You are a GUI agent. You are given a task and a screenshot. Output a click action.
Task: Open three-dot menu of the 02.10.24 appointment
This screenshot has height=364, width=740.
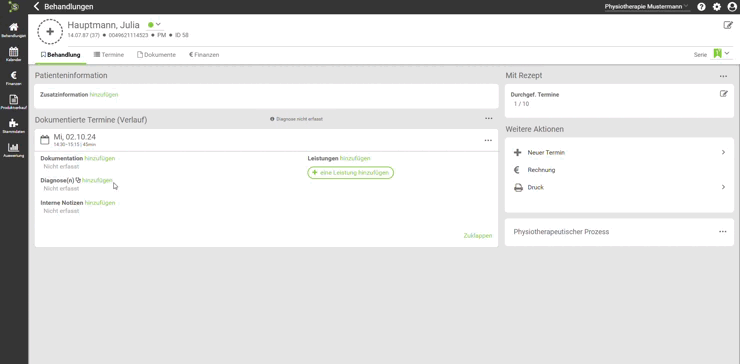(x=488, y=140)
